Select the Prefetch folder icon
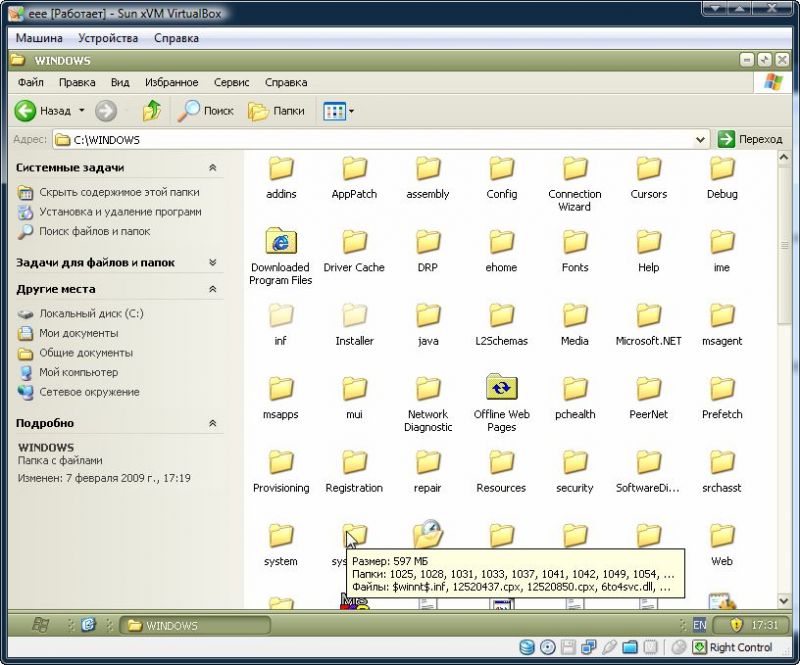The image size is (800, 665). point(722,389)
